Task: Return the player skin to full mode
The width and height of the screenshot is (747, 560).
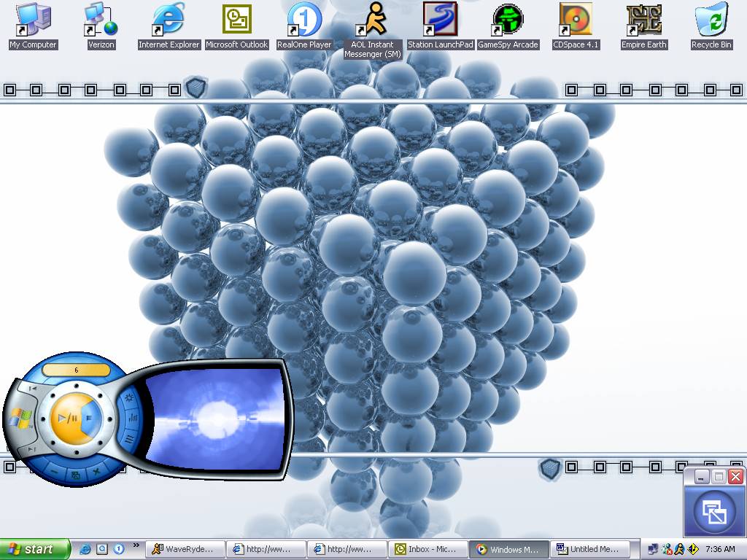Action: (x=76, y=475)
